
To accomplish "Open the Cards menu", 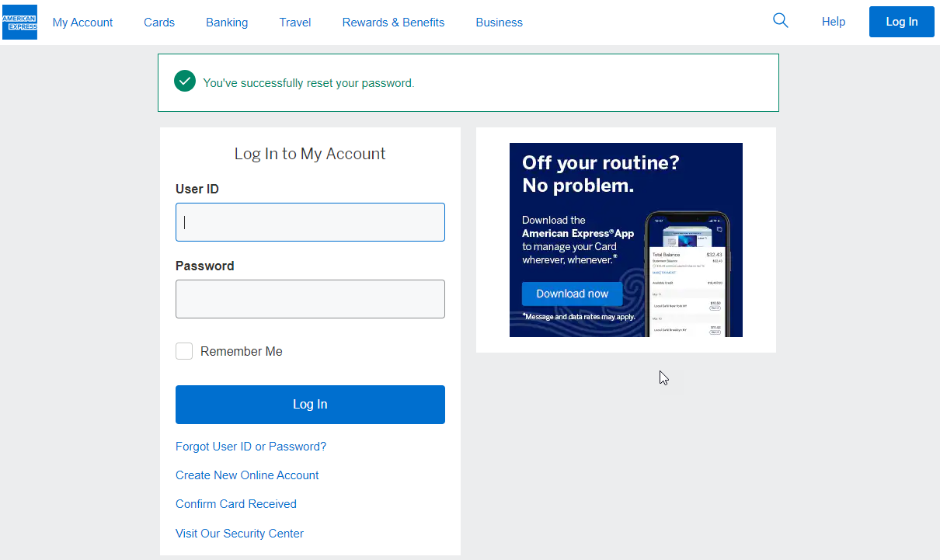I will pos(159,23).
